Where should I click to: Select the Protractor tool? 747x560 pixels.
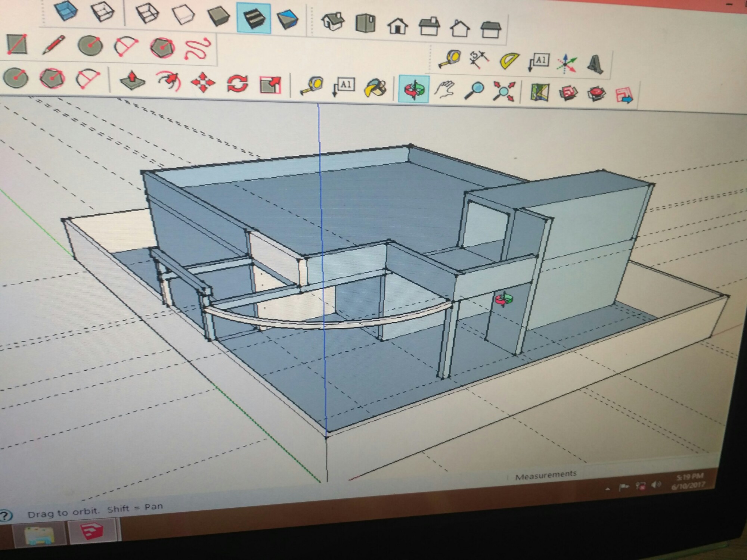509,61
